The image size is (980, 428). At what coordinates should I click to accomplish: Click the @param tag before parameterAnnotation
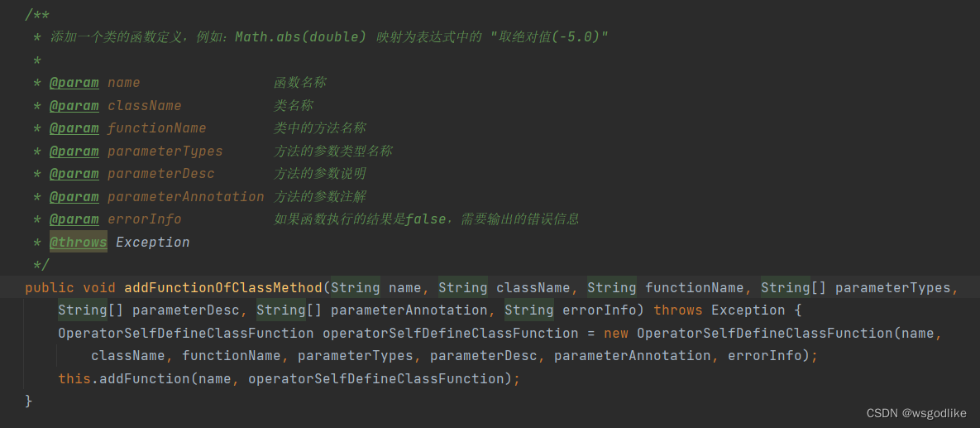click(x=74, y=196)
